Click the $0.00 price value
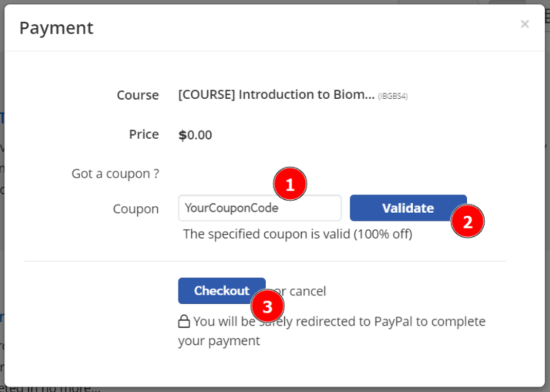Viewport: 550px width, 392px height. pyautogui.click(x=195, y=135)
